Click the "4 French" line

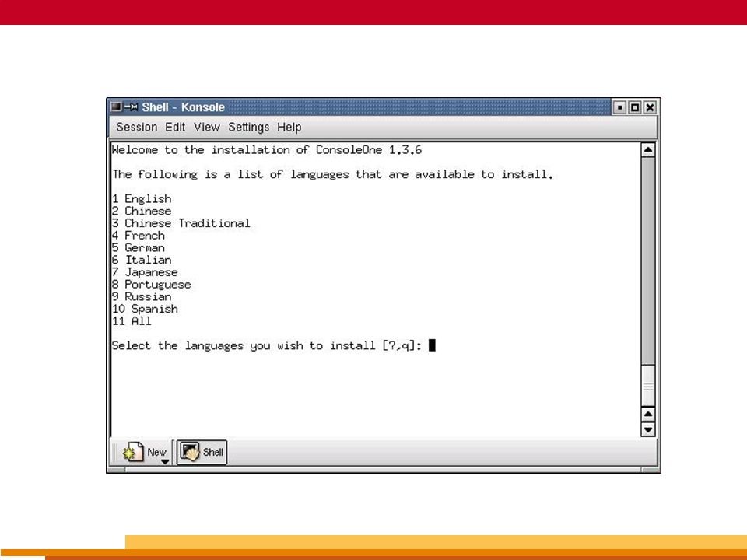pyautogui.click(x=139, y=236)
